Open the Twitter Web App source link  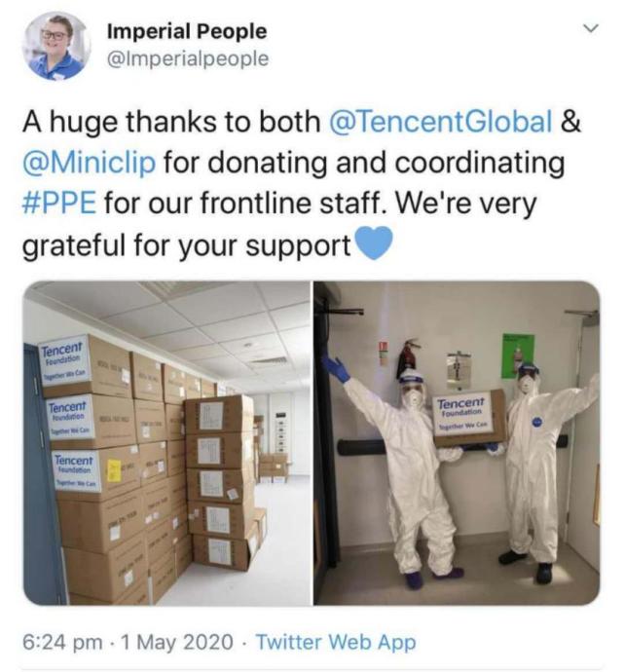pyautogui.click(x=336, y=642)
